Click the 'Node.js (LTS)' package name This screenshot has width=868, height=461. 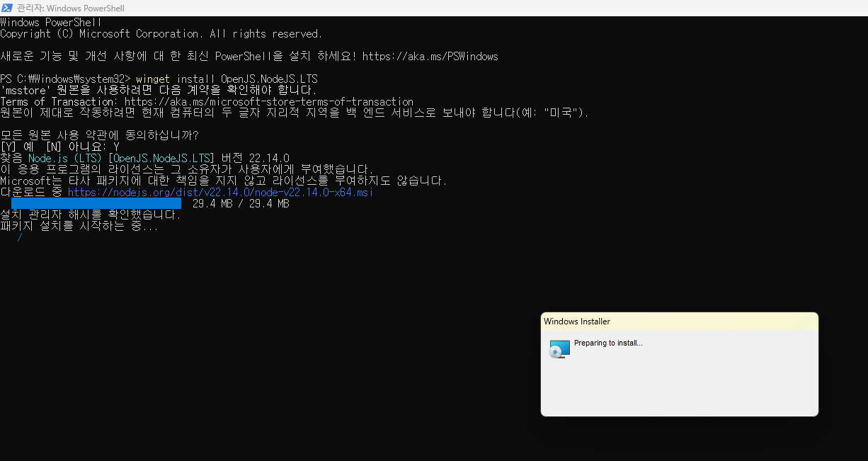tap(65, 158)
